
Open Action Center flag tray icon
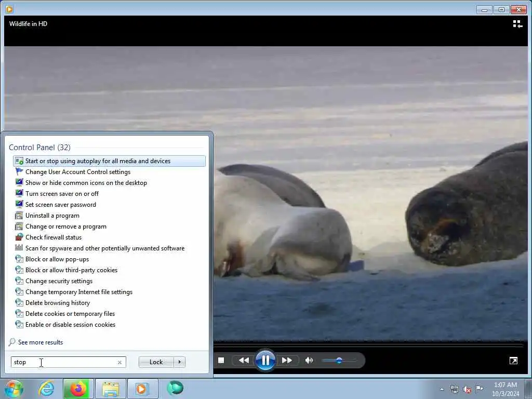pyautogui.click(x=479, y=389)
